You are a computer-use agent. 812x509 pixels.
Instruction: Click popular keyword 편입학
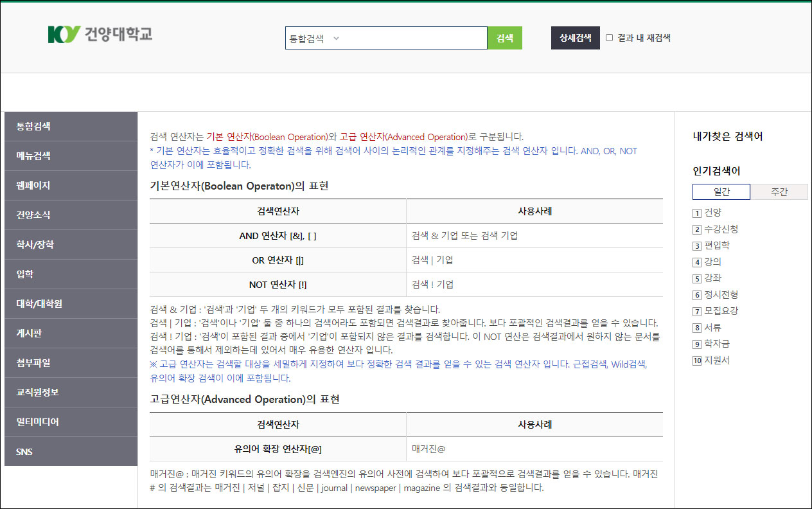pyautogui.click(x=717, y=246)
